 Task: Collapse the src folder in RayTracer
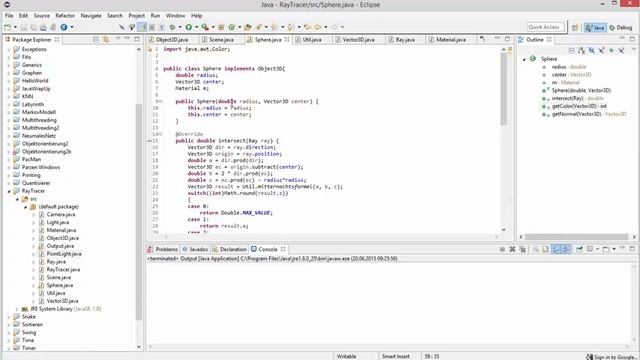coord(17,199)
